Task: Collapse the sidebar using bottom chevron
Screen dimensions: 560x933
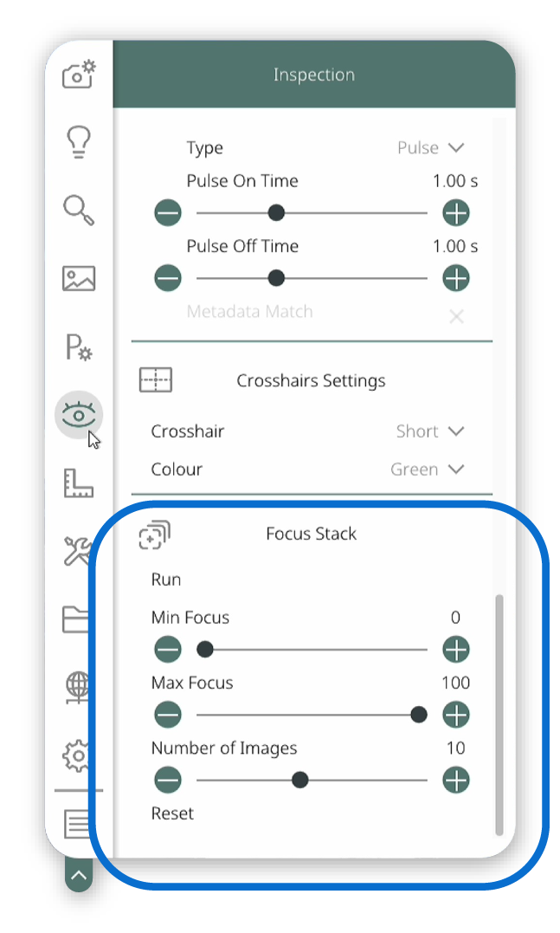Action: pos(79,875)
